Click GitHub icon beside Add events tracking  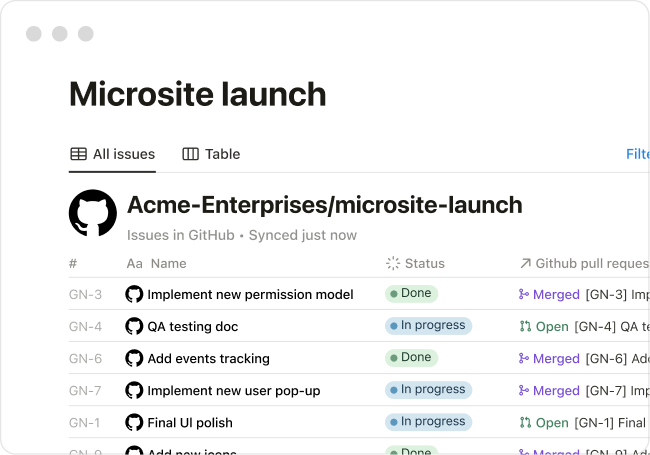tap(134, 358)
